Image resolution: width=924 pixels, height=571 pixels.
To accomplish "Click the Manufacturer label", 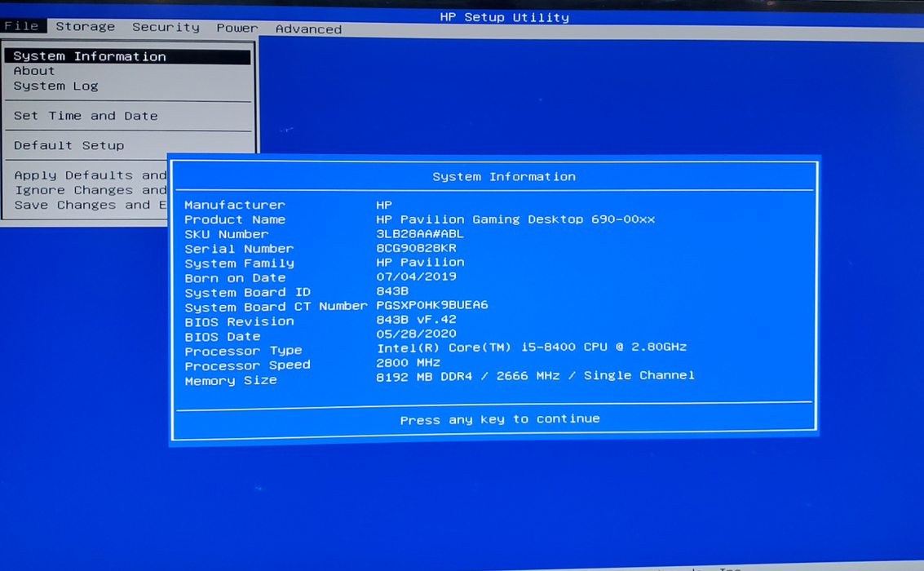I will 235,205.
